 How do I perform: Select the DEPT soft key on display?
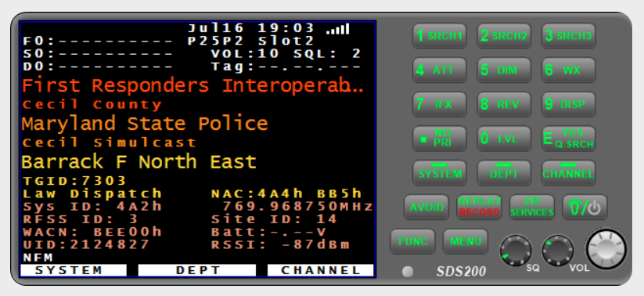pyautogui.click(x=197, y=270)
